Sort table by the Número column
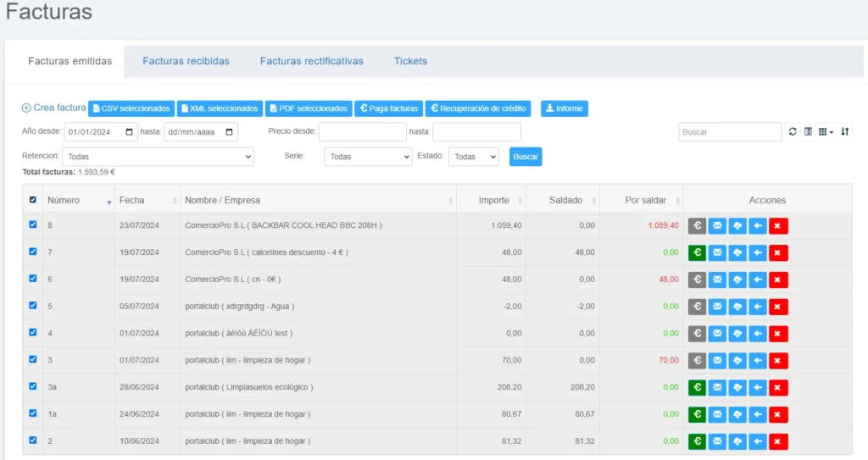Screen dimensions: 868x460 [x=79, y=201]
